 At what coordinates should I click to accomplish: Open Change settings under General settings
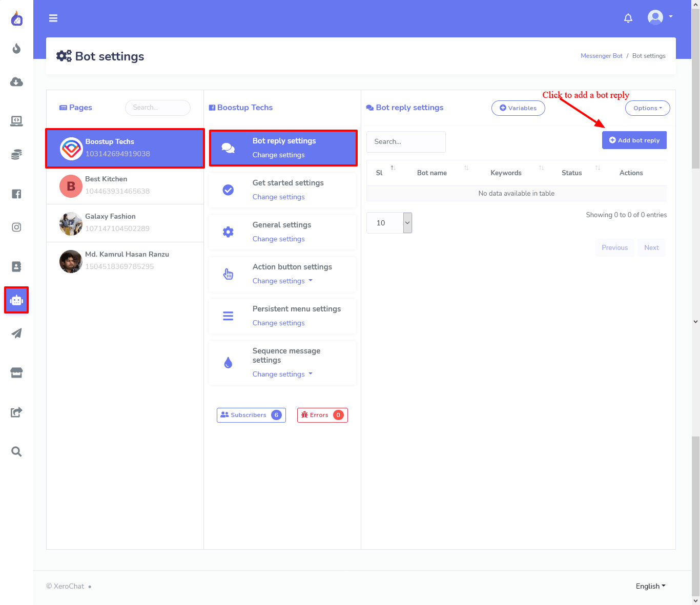[x=278, y=239]
